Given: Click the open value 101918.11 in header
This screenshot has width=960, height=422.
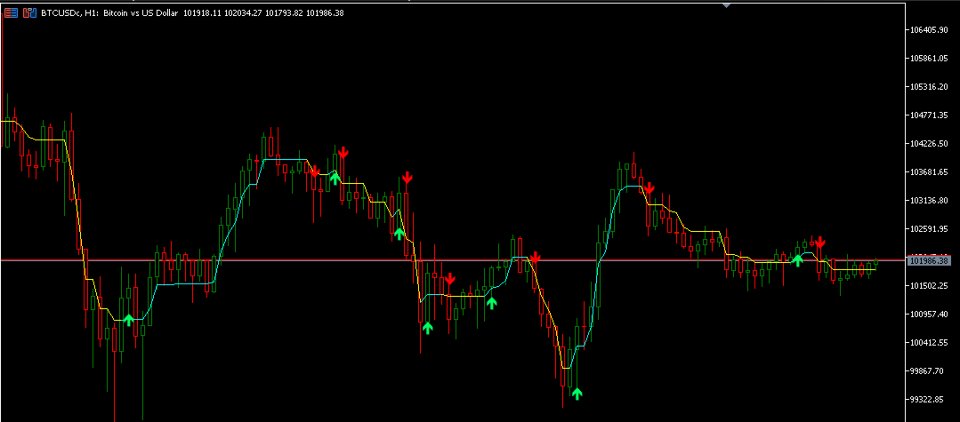Looking at the screenshot, I should tap(202, 13).
